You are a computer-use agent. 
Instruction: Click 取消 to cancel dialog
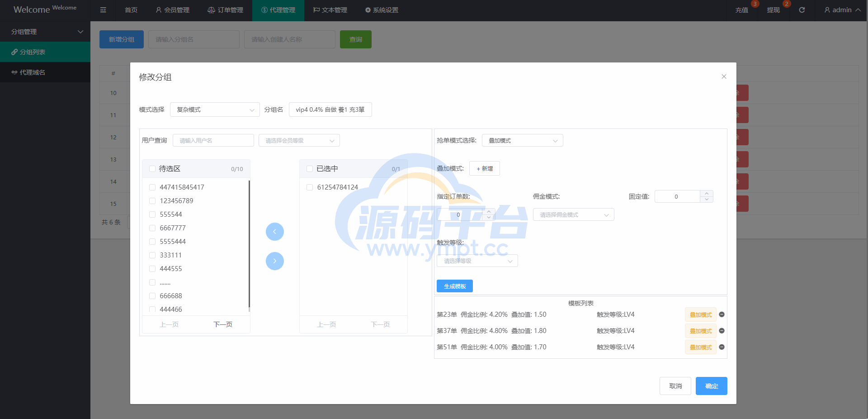coord(675,386)
